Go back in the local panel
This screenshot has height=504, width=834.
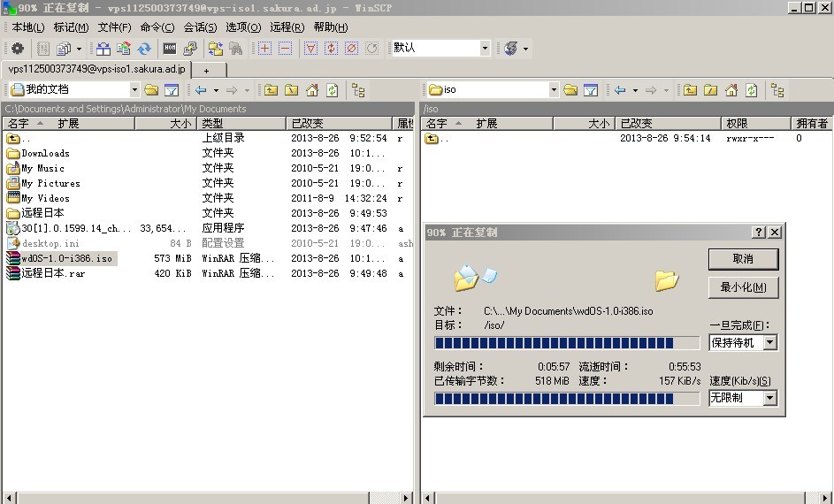coord(201,90)
